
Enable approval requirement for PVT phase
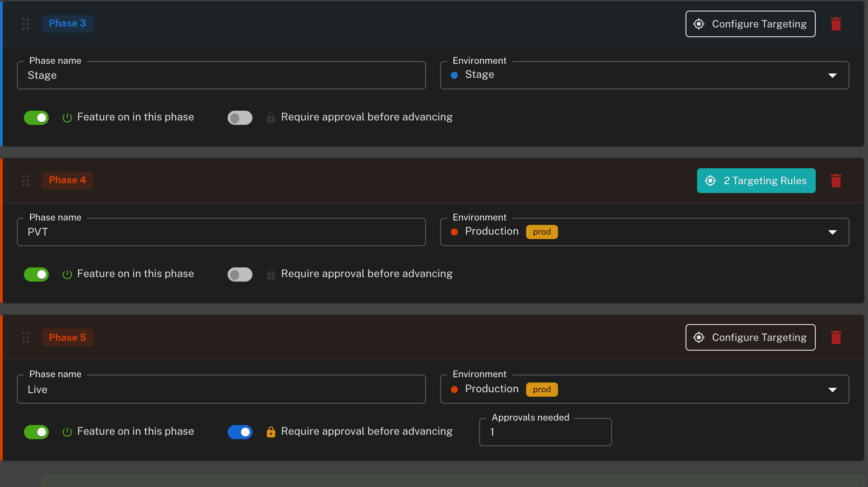[240, 274]
